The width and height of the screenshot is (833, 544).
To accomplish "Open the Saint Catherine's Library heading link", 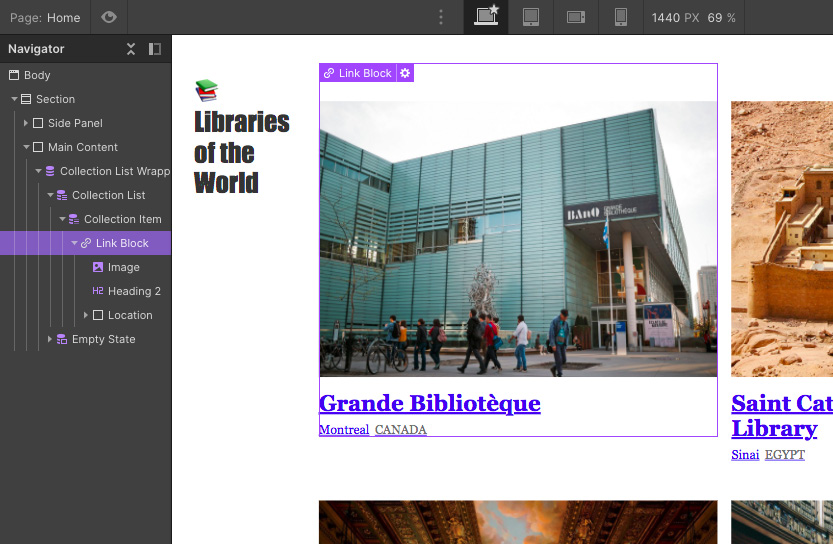I will pos(782,415).
